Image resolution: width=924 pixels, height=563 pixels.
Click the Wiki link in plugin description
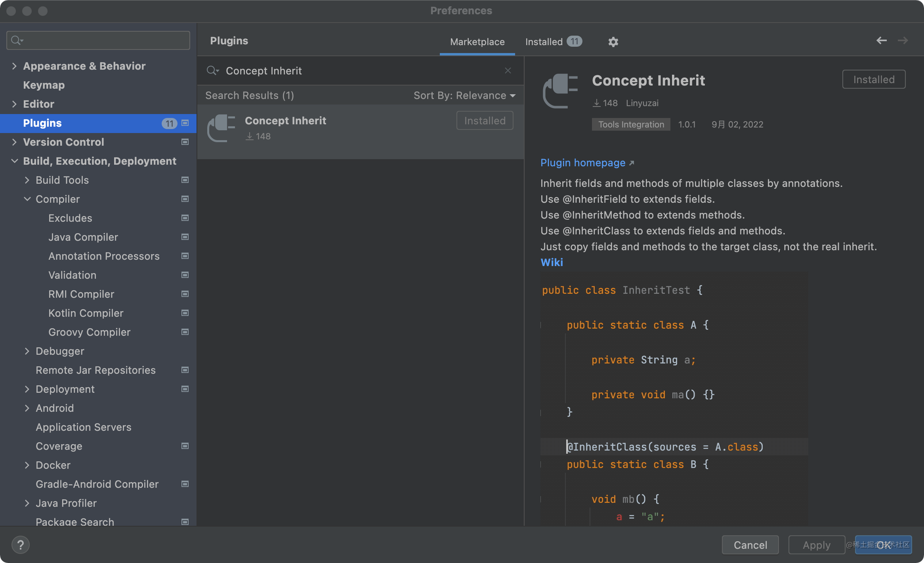click(x=552, y=262)
